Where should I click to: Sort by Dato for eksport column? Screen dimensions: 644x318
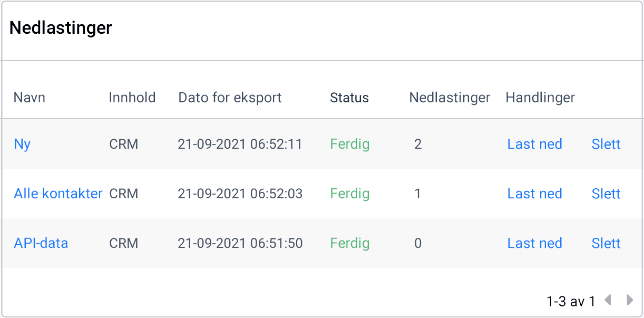[230, 98]
